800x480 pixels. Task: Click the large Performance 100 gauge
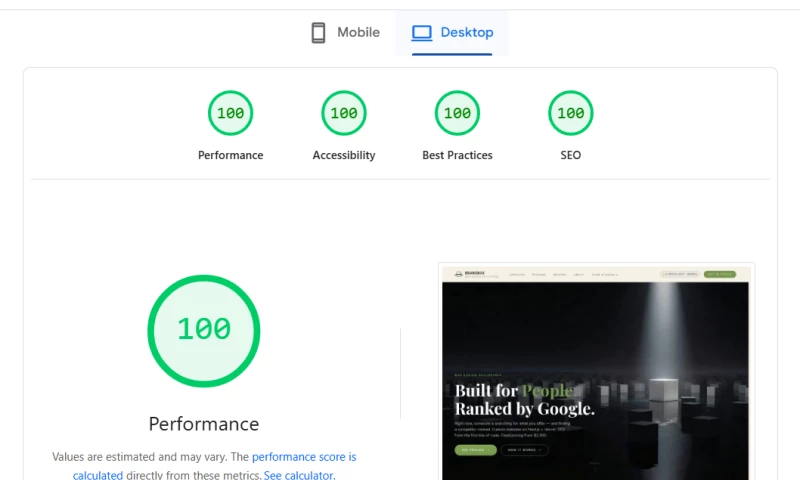pos(204,331)
